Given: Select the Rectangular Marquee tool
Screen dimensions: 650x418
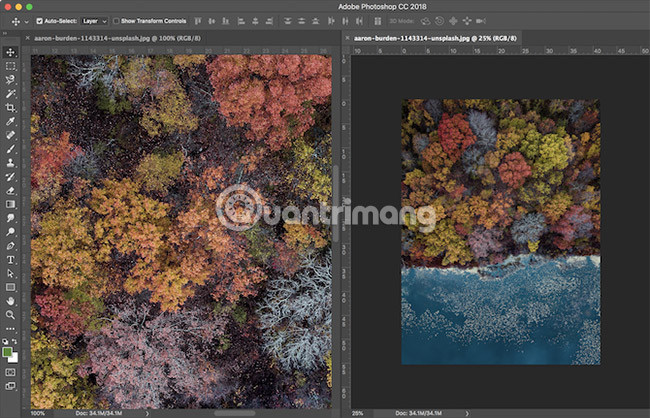Looking at the screenshot, I should pyautogui.click(x=10, y=66).
